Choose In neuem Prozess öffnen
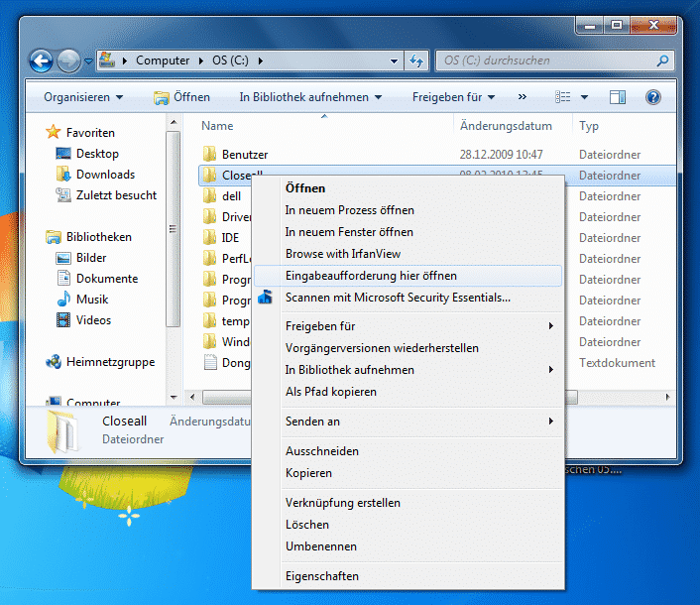Image resolution: width=700 pixels, height=605 pixels. pos(408,210)
